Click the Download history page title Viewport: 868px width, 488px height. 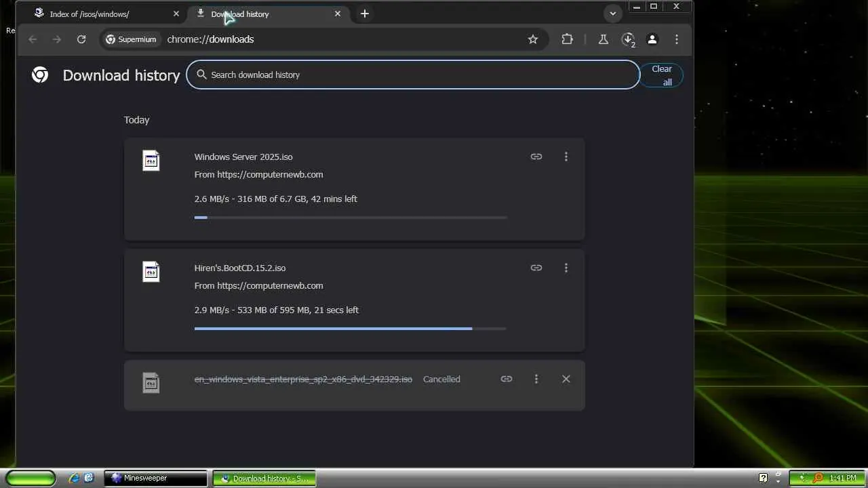tap(121, 75)
